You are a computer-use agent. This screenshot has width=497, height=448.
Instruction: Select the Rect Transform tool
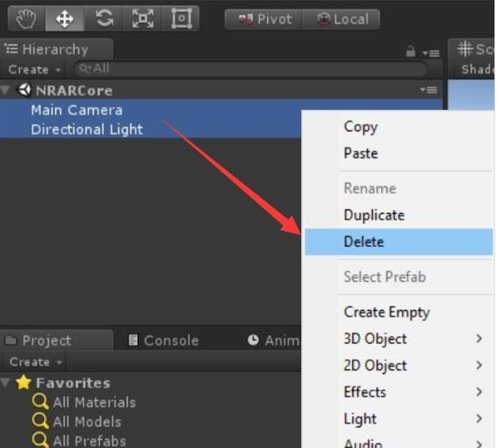(181, 19)
